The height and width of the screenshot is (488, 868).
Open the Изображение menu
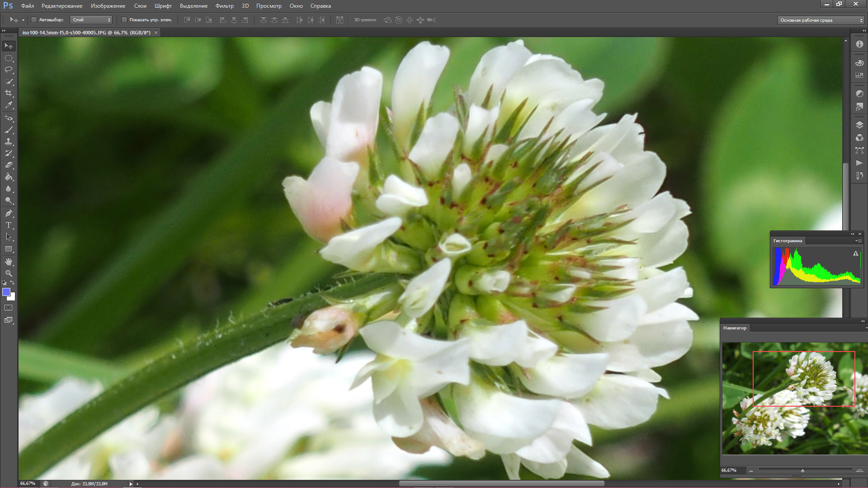(x=108, y=6)
